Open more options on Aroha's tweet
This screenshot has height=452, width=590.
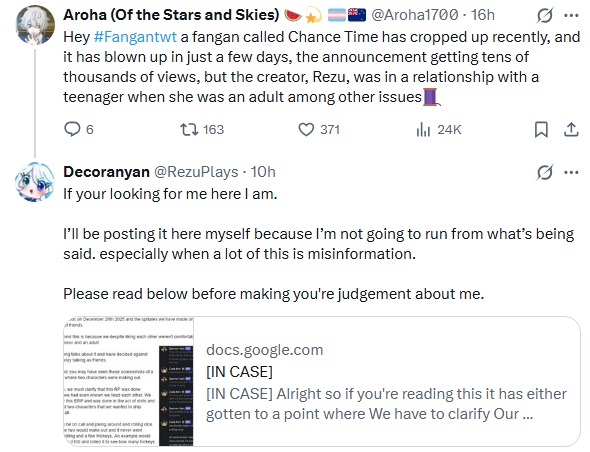(x=571, y=15)
